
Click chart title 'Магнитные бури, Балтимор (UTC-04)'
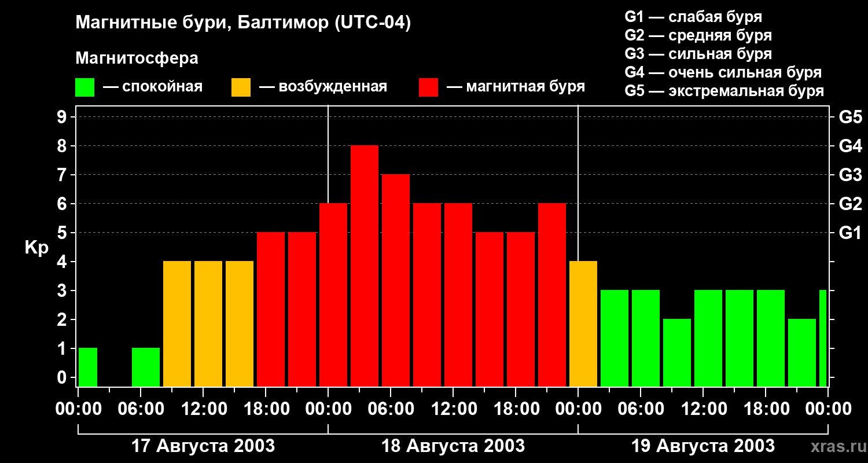click(243, 23)
